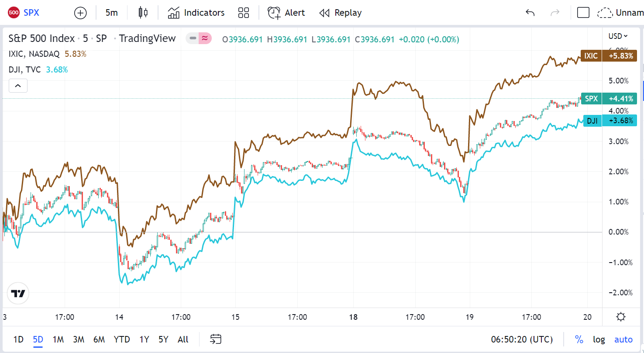Image resolution: width=644 pixels, height=353 pixels.
Task: Open chart settings gear icon
Action: (x=621, y=317)
